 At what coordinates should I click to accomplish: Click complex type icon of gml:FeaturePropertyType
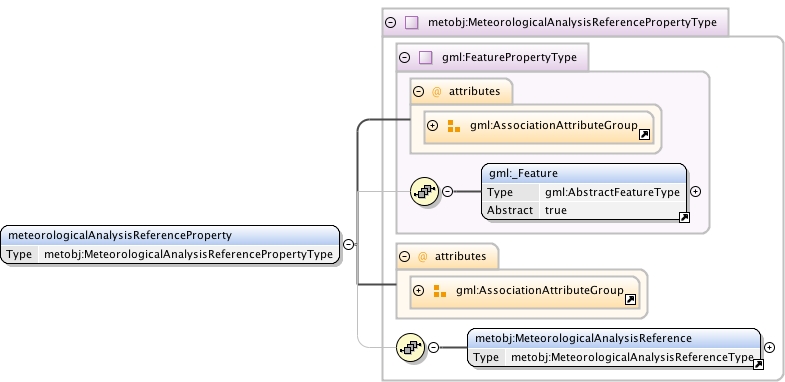[x=426, y=58]
